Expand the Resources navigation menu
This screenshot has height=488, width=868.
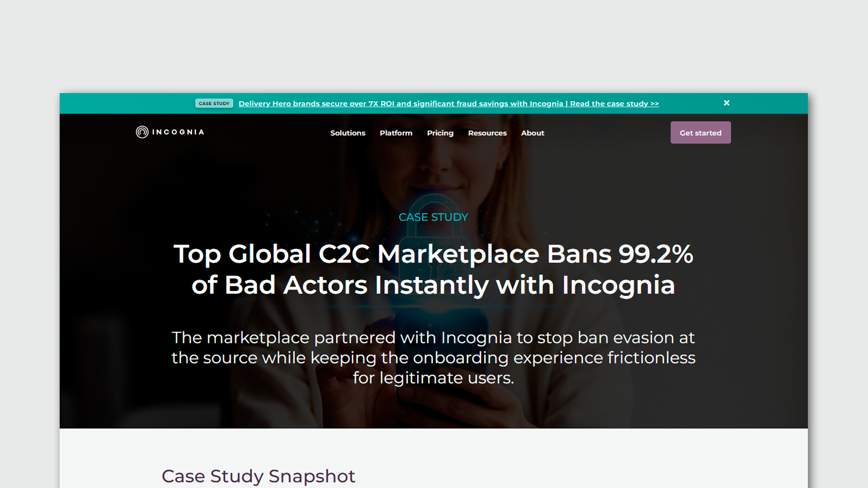(487, 133)
